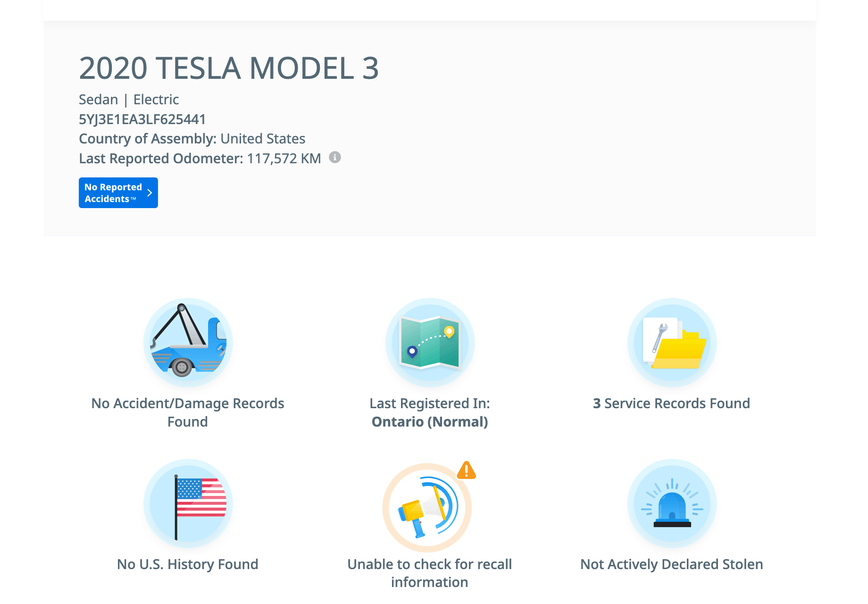Open the No Reported Accidents badge
The width and height of the screenshot is (868, 604).
[x=113, y=193]
